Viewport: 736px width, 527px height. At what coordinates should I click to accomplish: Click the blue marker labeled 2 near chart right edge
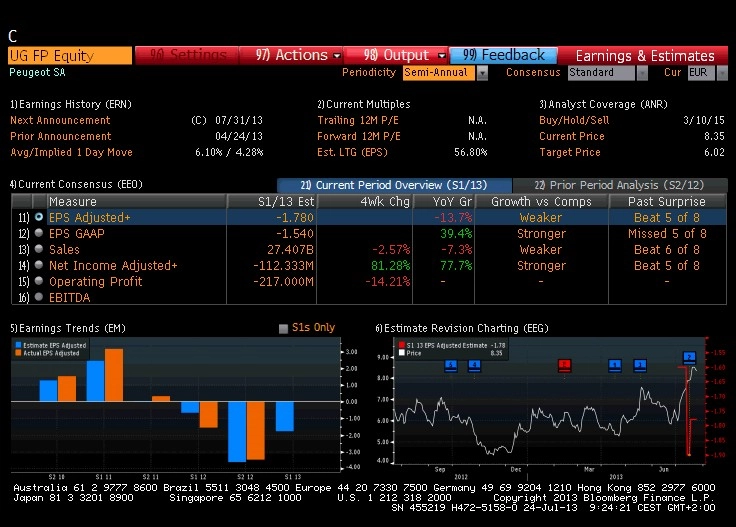pos(689,357)
